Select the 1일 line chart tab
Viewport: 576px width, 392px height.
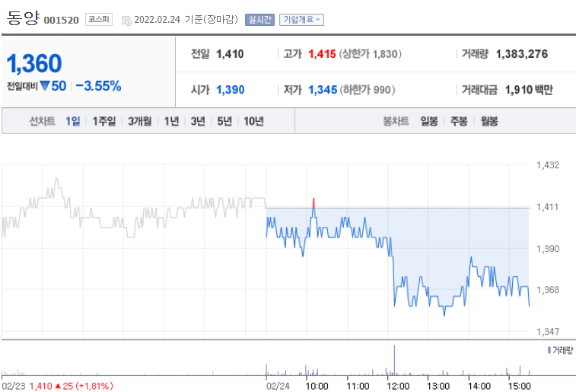click(73, 121)
